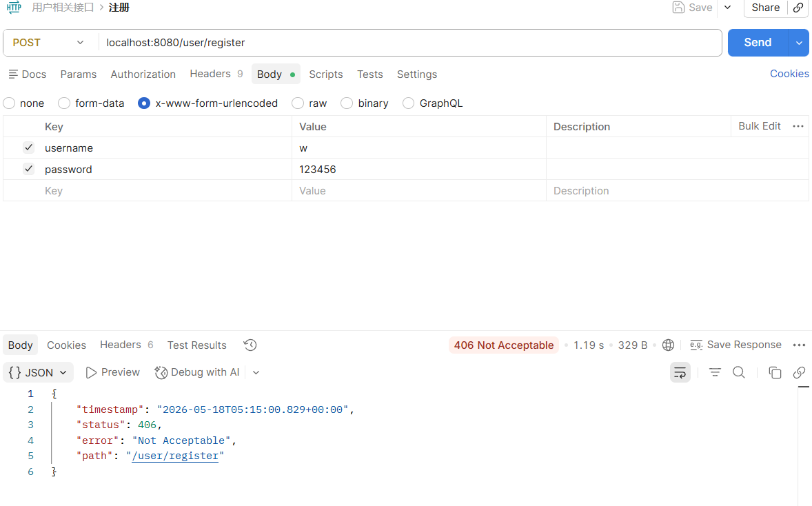Open the request Body tab
This screenshot has height=506, width=812.
point(276,74)
